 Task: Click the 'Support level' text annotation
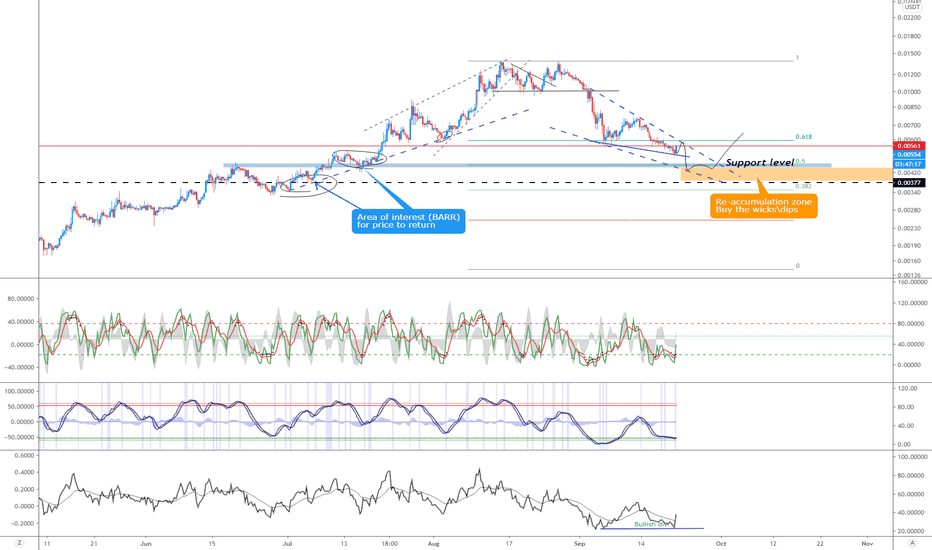pyautogui.click(x=759, y=162)
